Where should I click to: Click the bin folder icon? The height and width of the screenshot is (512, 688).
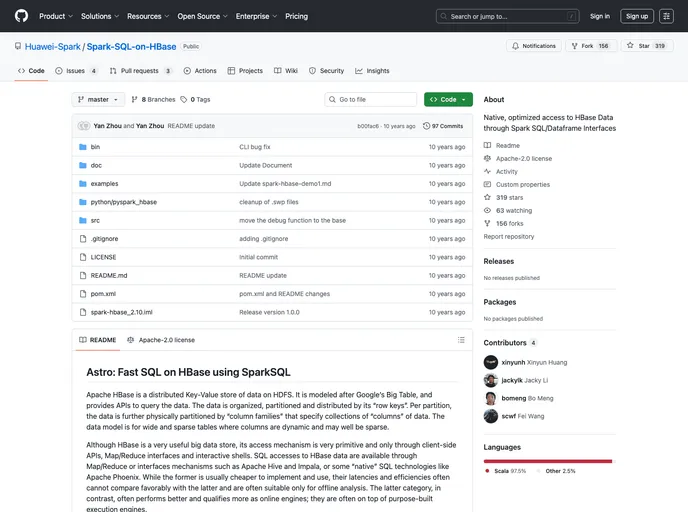(82, 147)
